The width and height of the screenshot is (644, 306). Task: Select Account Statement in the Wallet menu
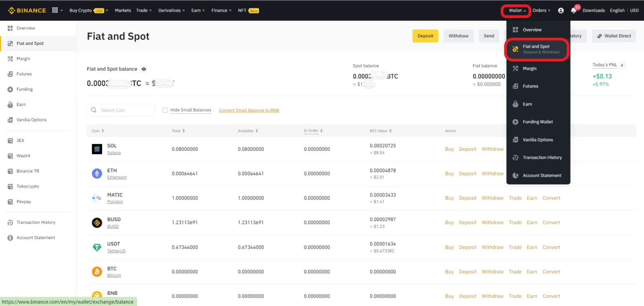point(538,175)
